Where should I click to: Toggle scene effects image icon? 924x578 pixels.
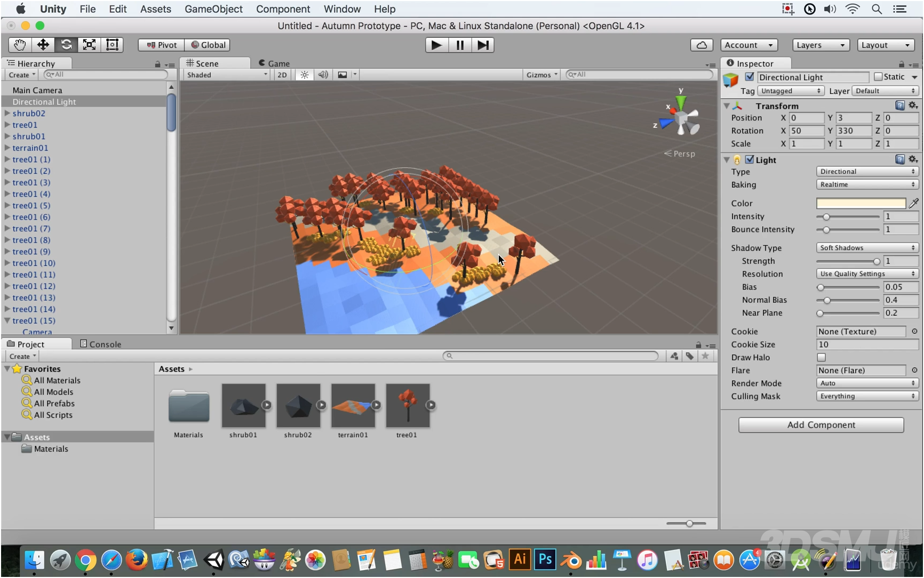pyautogui.click(x=342, y=75)
